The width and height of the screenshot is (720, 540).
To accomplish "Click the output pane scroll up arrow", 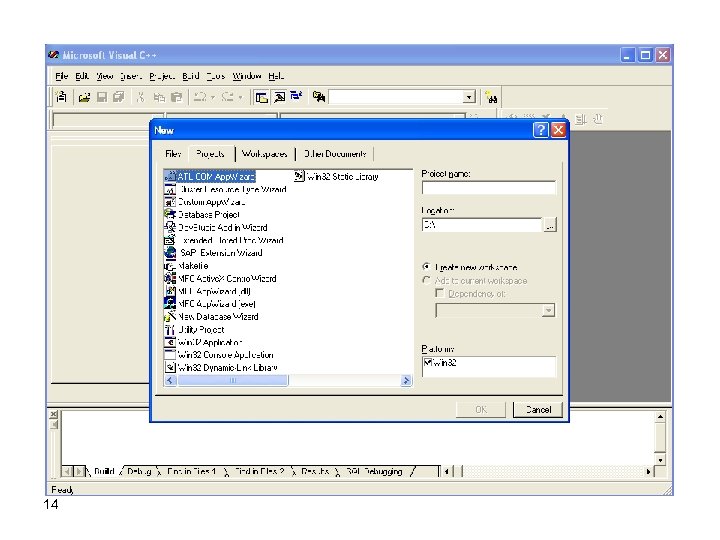I will click(660, 416).
